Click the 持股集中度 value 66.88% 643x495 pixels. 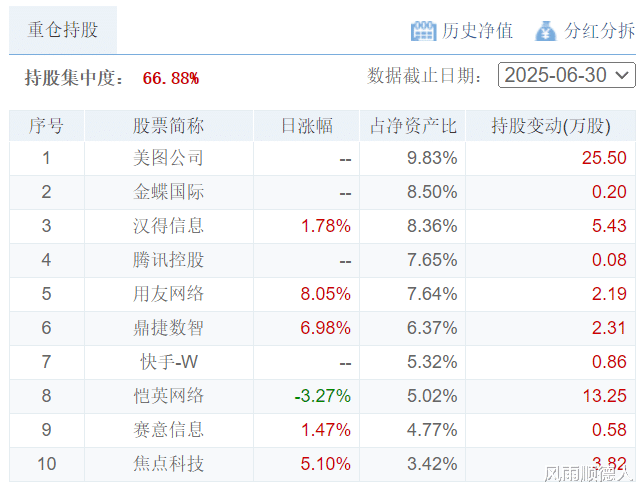171,78
